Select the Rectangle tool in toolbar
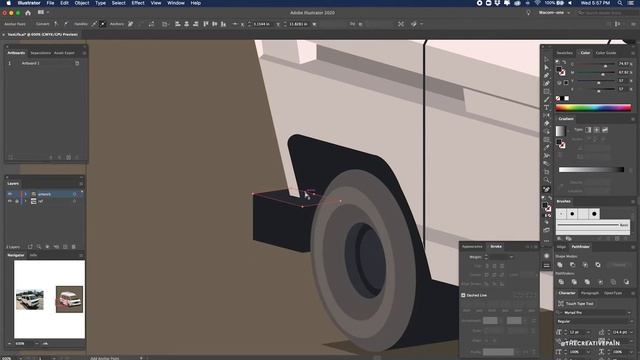 547,91
